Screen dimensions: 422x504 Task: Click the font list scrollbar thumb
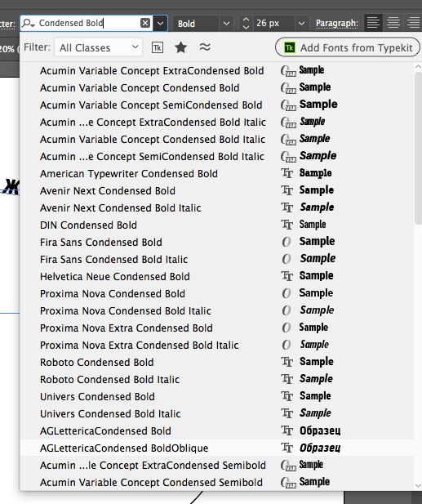coord(418,148)
